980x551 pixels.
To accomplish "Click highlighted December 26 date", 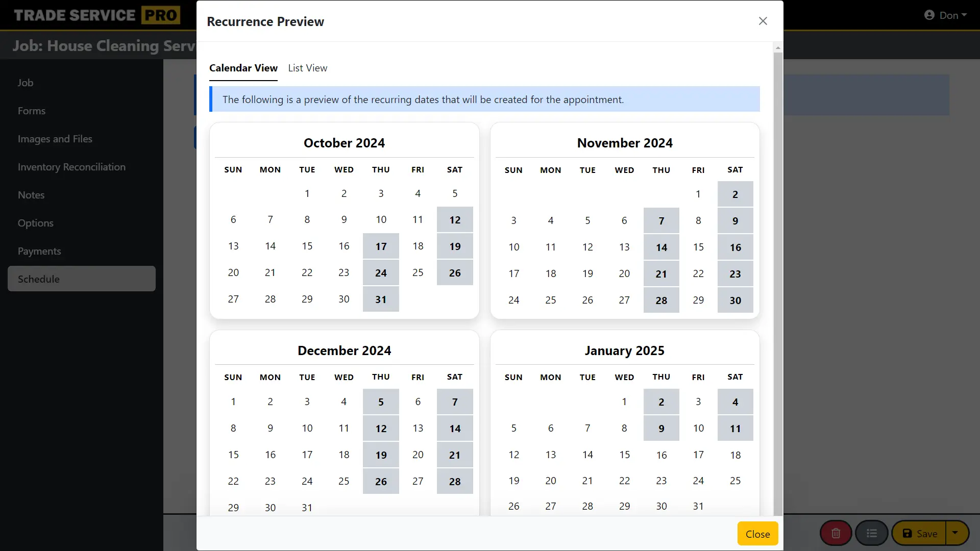I will pyautogui.click(x=381, y=482).
